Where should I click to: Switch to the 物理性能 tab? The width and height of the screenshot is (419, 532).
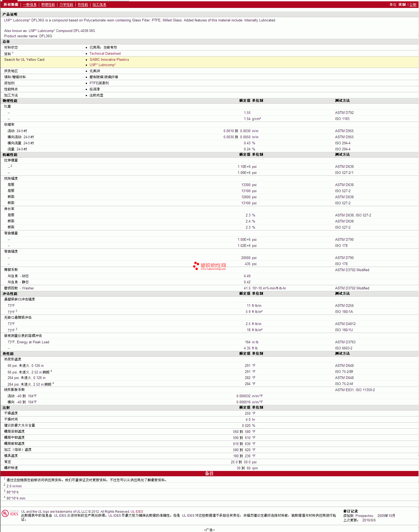[x=48, y=5]
